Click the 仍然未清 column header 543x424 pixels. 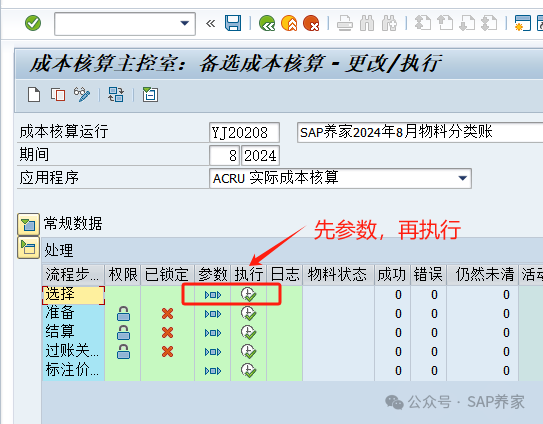tap(482, 275)
